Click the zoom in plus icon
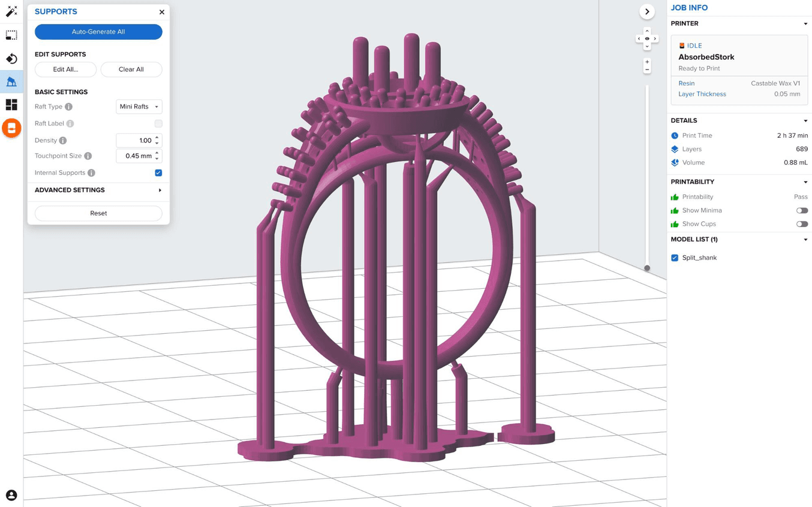Screen dimensions: 812x507 pos(647,62)
